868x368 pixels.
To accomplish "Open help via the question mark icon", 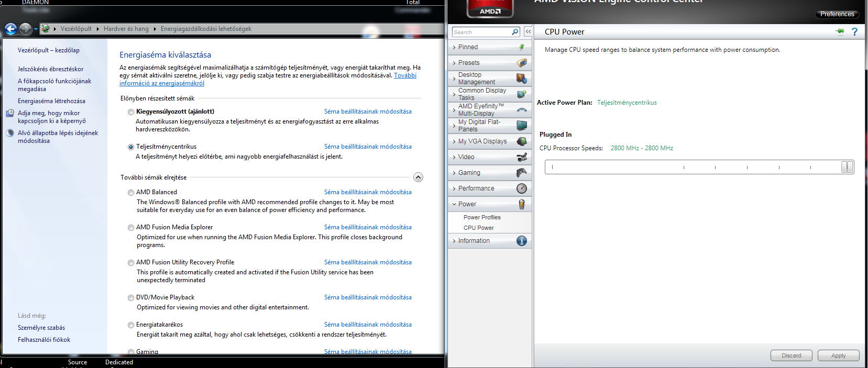I will pyautogui.click(x=854, y=31).
